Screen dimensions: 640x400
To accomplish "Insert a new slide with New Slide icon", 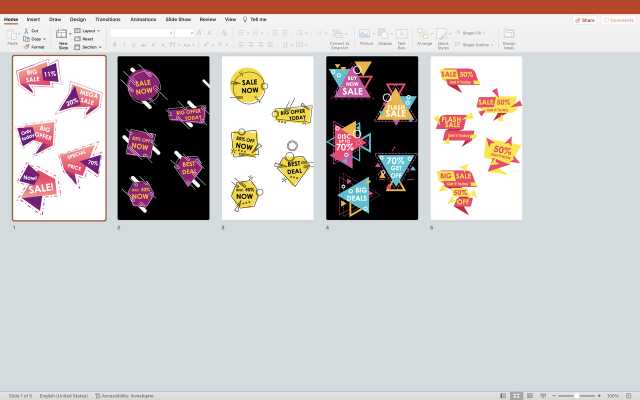I will [63, 36].
